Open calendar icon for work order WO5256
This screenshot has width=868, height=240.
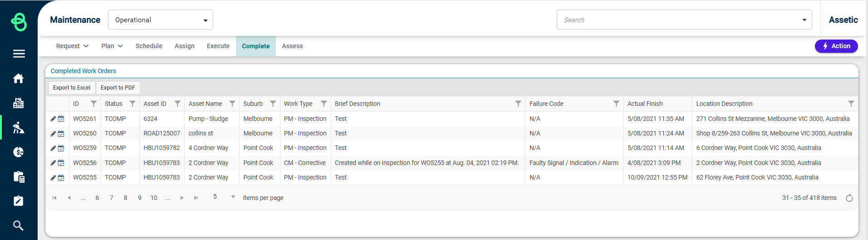[61, 163]
